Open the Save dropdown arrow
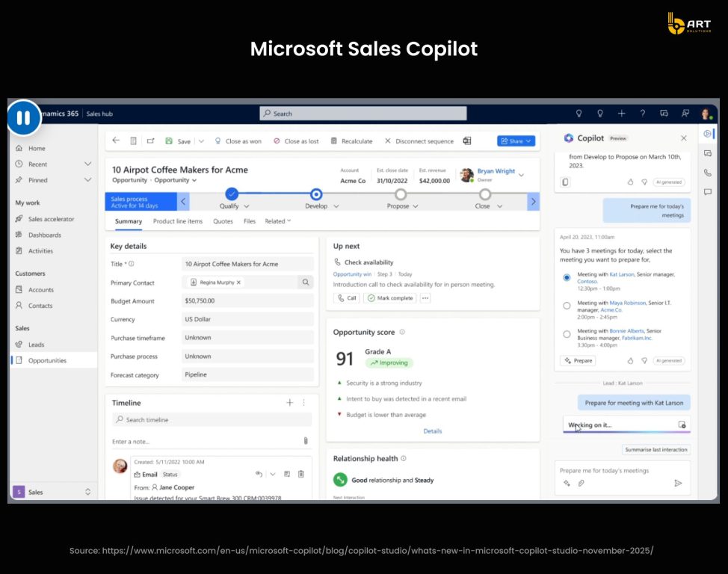The height and width of the screenshot is (574, 728). point(197,141)
